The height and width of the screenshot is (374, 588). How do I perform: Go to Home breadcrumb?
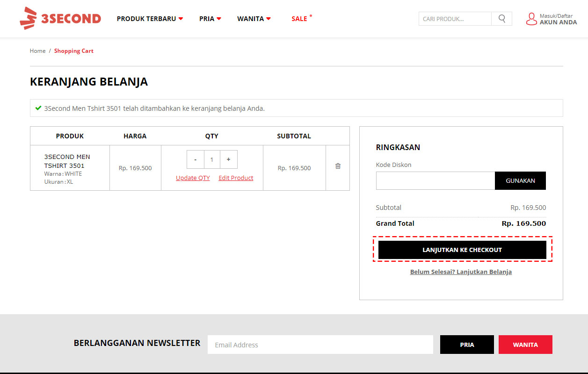38,51
